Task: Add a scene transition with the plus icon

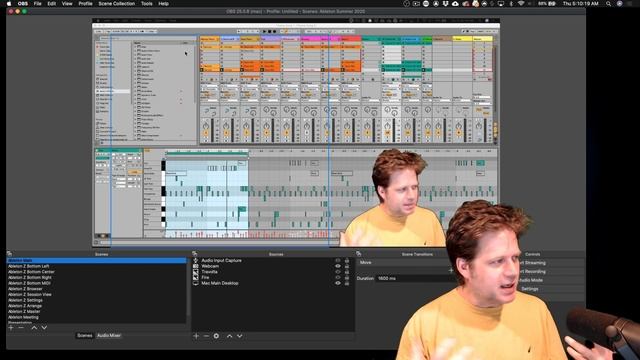Action: [451, 270]
